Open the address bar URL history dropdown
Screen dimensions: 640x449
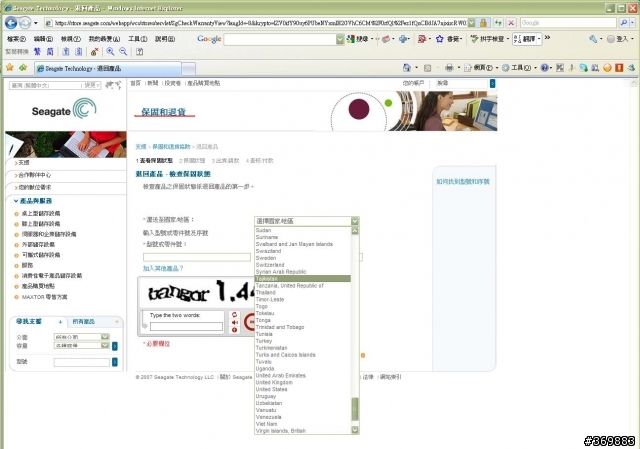471,23
